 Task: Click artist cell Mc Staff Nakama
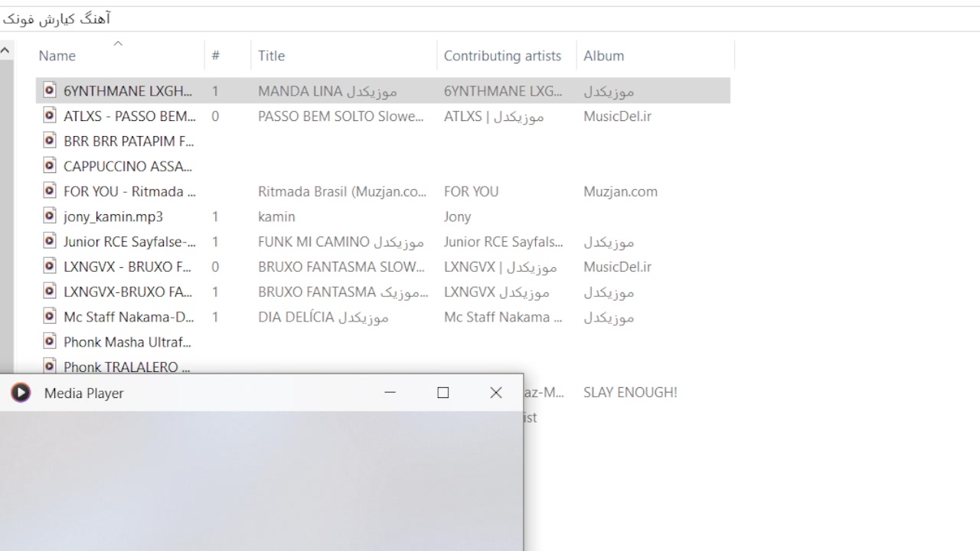click(x=503, y=317)
